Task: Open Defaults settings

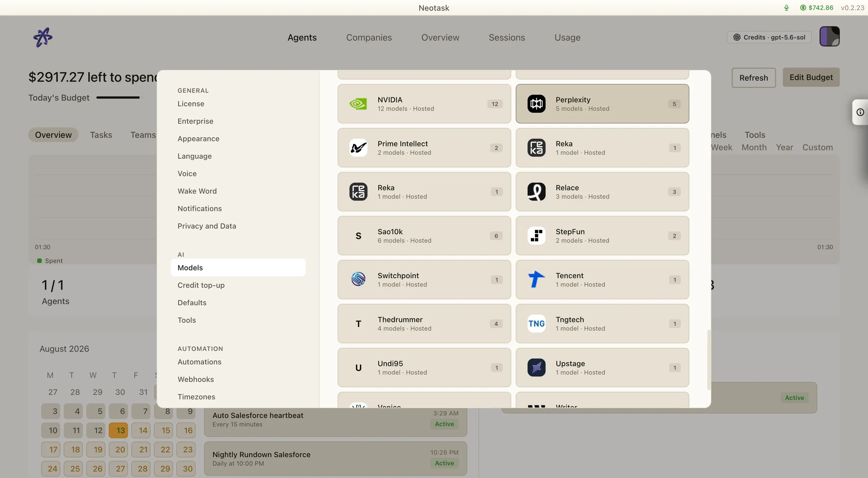Action: click(238, 303)
